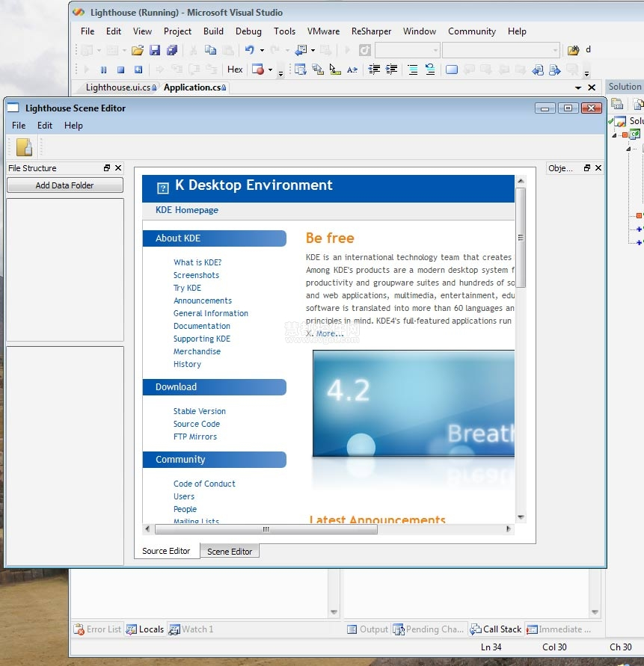Close the Objects panel
The image size is (644, 666).
coord(598,167)
